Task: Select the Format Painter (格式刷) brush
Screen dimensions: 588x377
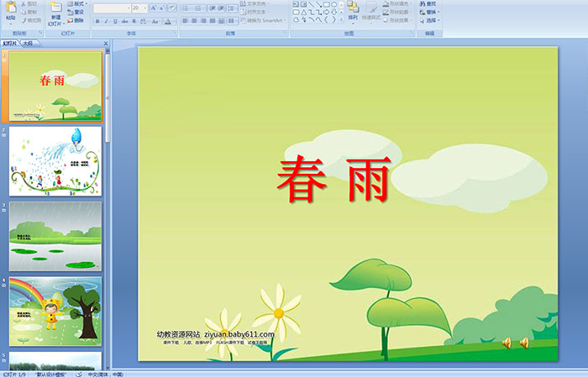Action: point(24,21)
